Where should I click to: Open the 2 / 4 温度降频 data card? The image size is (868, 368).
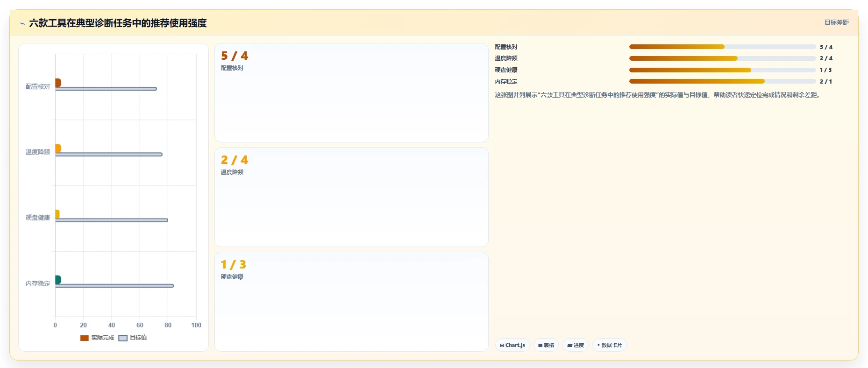[x=351, y=197]
